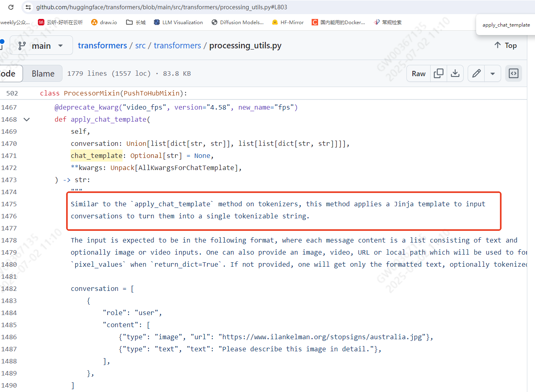Open the 云听 bookmark
This screenshot has width=535, height=392.
point(60,22)
